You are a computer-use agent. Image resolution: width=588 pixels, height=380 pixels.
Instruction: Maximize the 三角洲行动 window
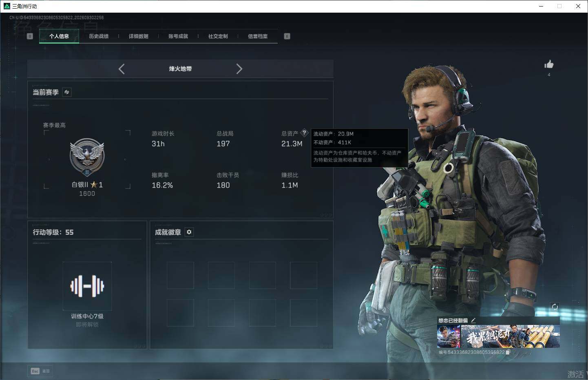click(x=559, y=6)
